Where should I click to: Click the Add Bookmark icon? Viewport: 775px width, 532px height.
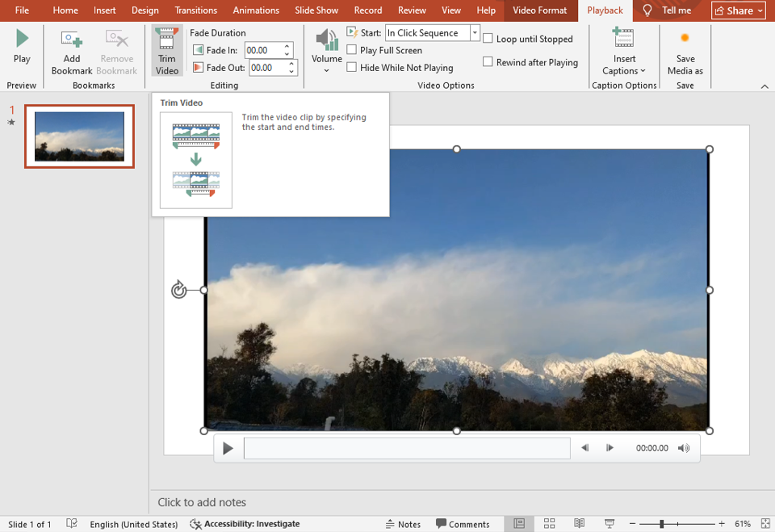(x=72, y=40)
